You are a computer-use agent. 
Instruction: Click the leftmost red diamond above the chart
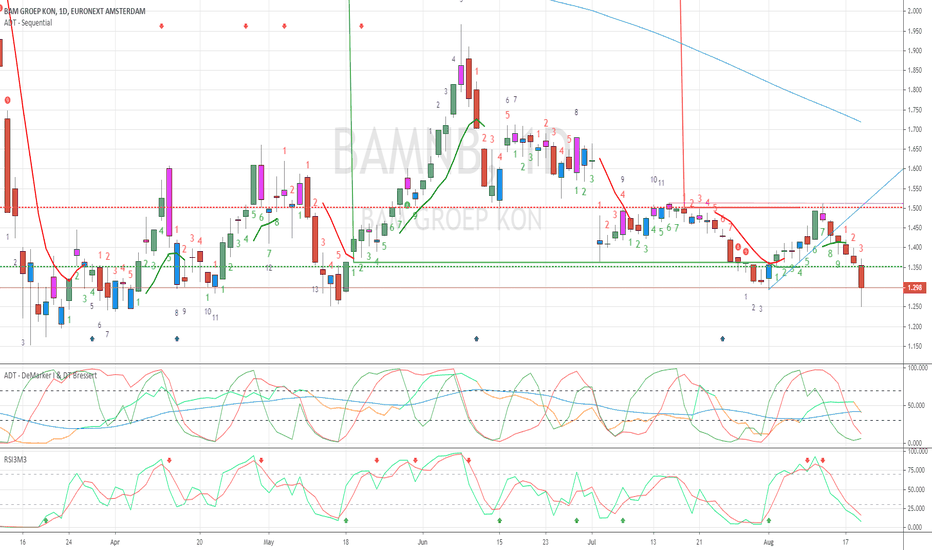[162, 26]
